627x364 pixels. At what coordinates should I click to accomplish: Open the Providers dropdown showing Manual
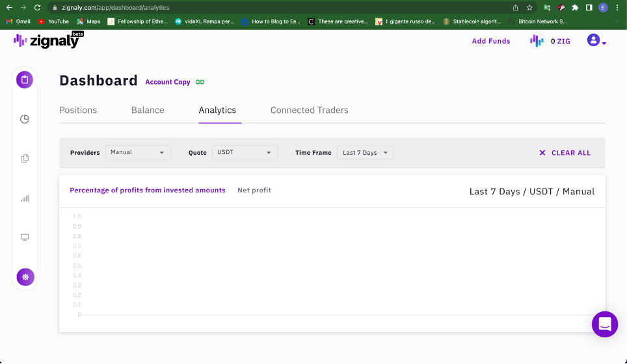(x=138, y=153)
